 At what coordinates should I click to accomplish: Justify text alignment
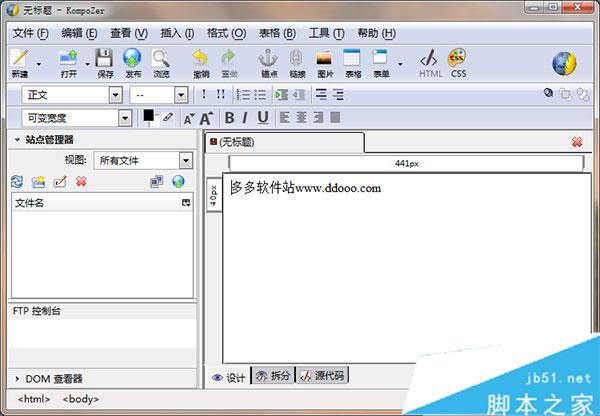tap(335, 117)
